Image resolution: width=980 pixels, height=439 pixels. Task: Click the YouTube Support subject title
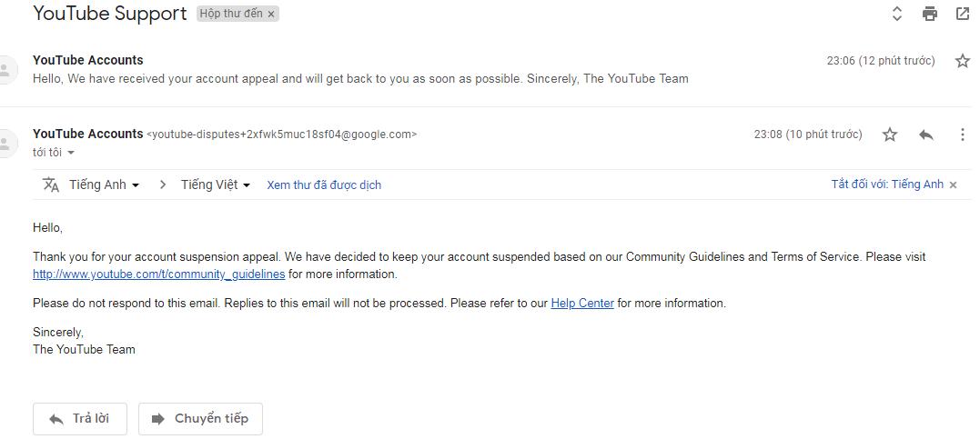pyautogui.click(x=110, y=13)
